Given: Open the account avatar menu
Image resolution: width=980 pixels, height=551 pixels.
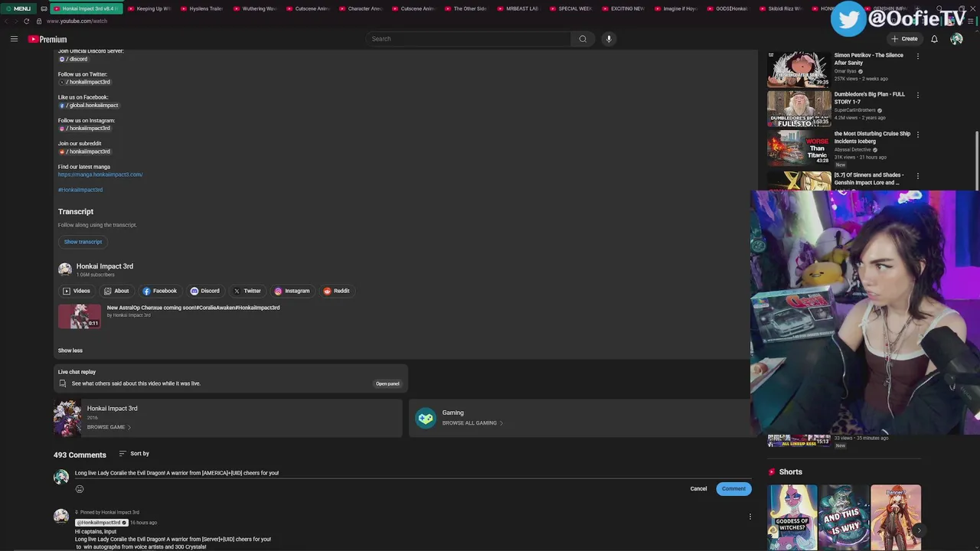Looking at the screenshot, I should coord(956,39).
